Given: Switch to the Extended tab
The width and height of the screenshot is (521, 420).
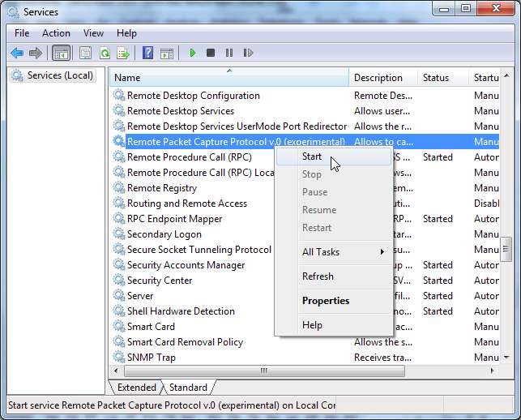Looking at the screenshot, I should pos(136,388).
